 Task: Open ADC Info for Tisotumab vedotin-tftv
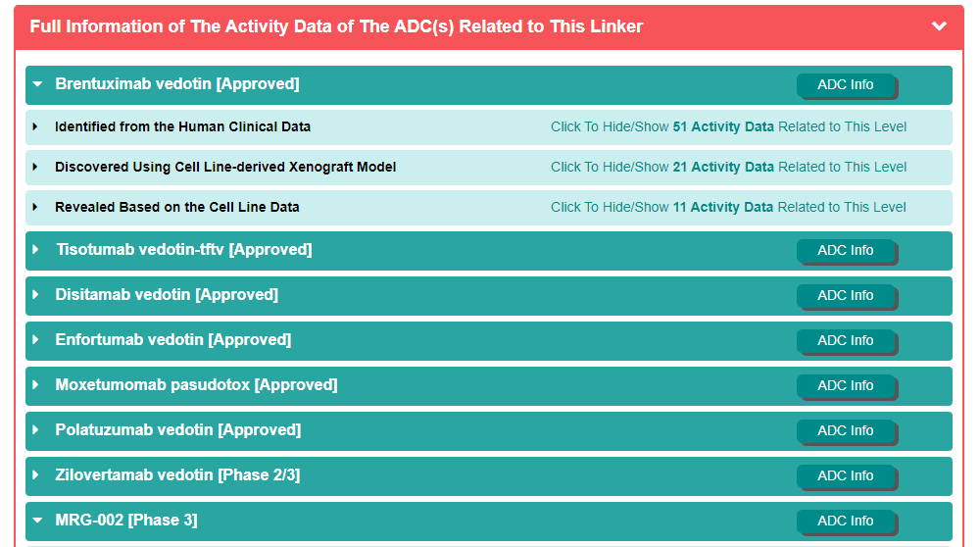coord(845,251)
